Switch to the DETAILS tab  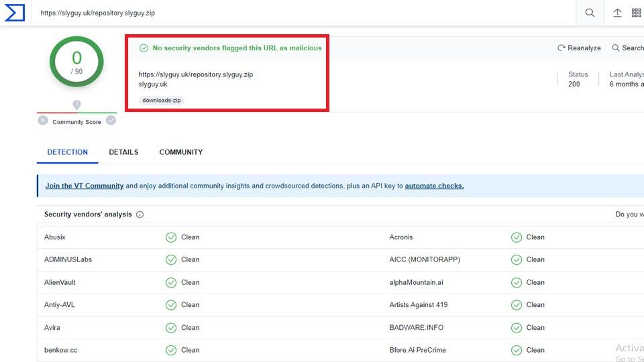point(123,152)
